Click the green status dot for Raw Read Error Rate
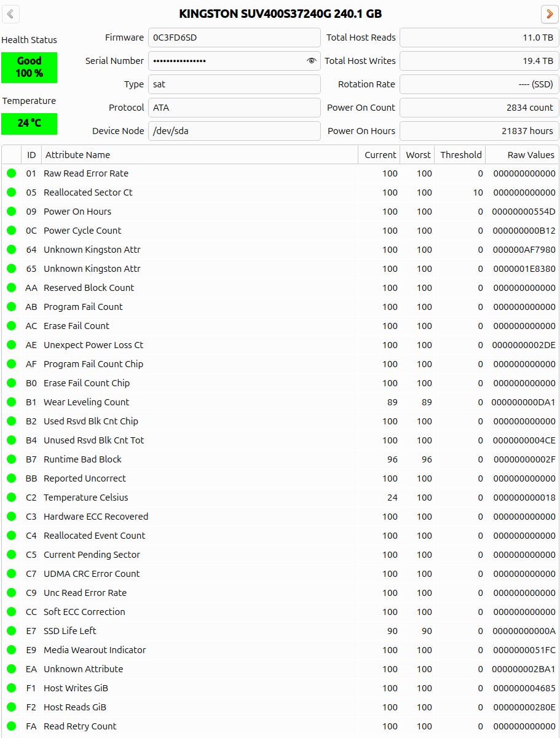The width and height of the screenshot is (560, 738). coord(11,173)
